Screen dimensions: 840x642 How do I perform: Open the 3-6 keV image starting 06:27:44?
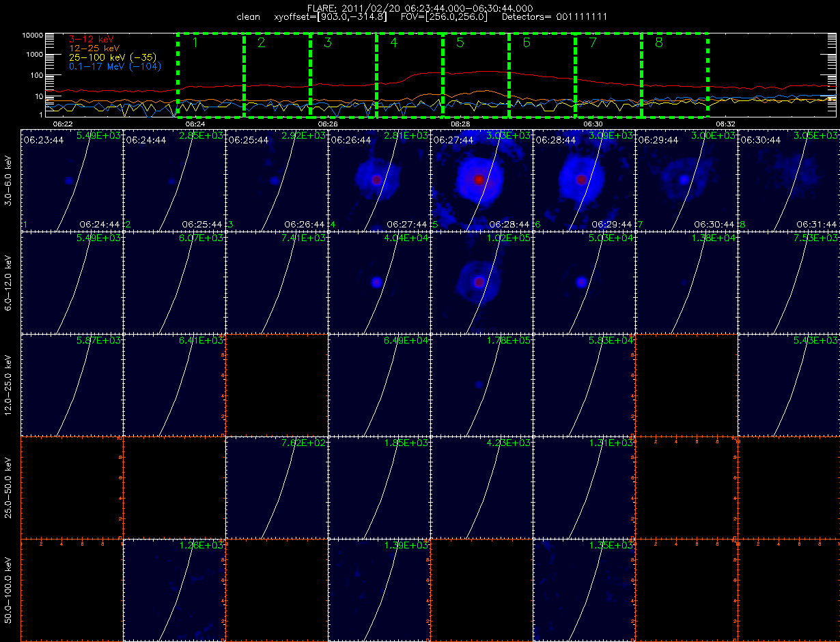(481, 180)
